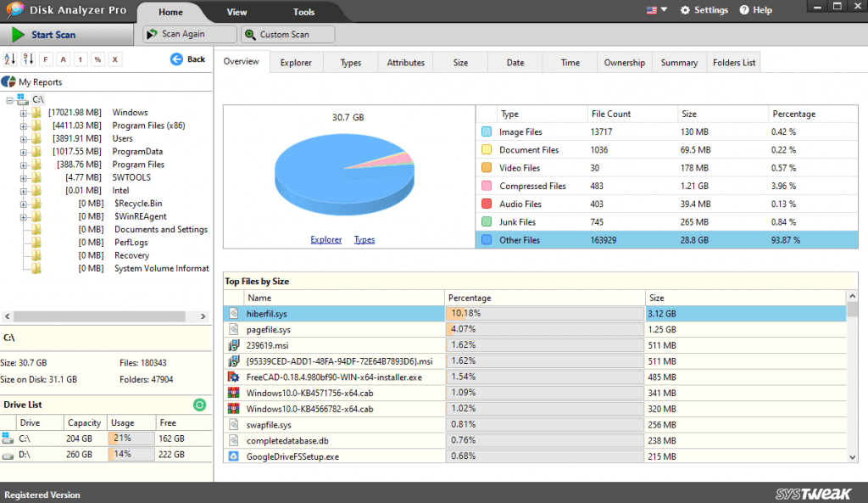Click the Compressed Files pink swatch
The height and width of the screenshot is (503, 868).
coord(487,186)
